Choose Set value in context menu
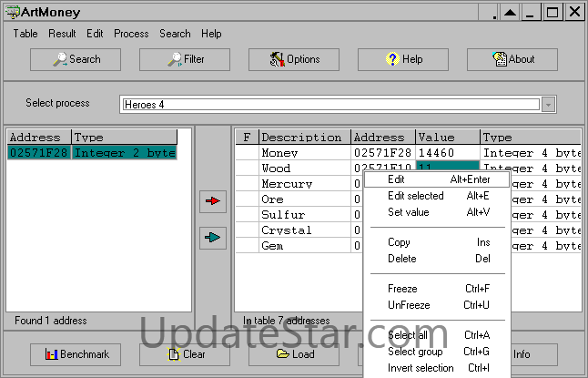The image size is (588, 378). click(x=437, y=212)
